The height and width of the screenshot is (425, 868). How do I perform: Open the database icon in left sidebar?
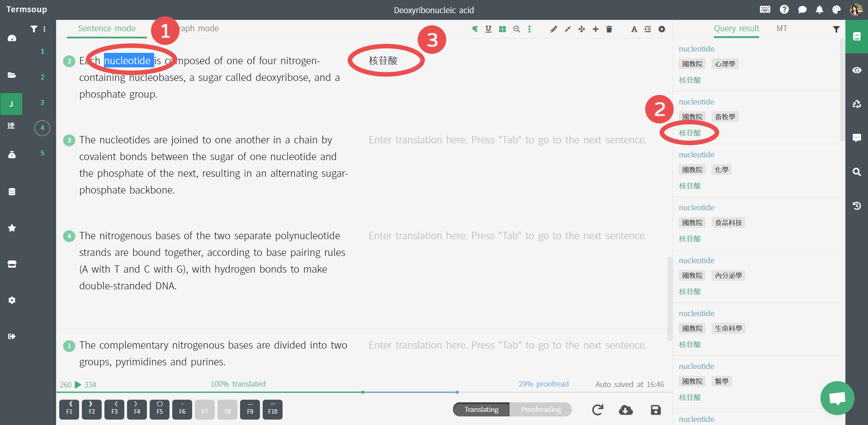point(12,192)
